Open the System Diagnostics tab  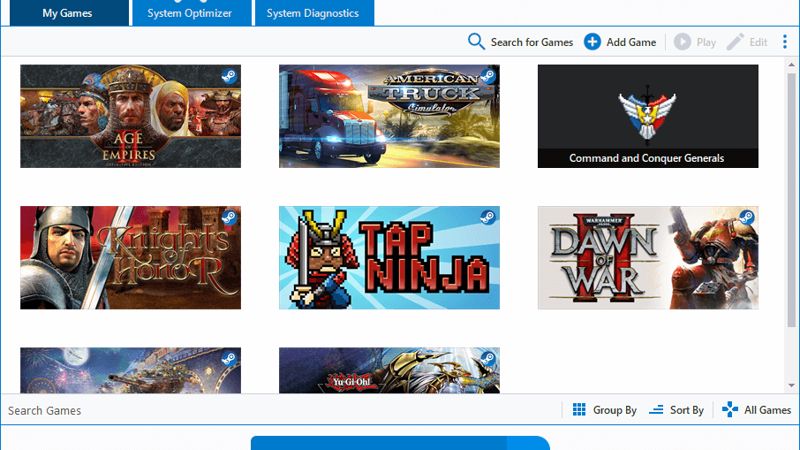click(313, 13)
